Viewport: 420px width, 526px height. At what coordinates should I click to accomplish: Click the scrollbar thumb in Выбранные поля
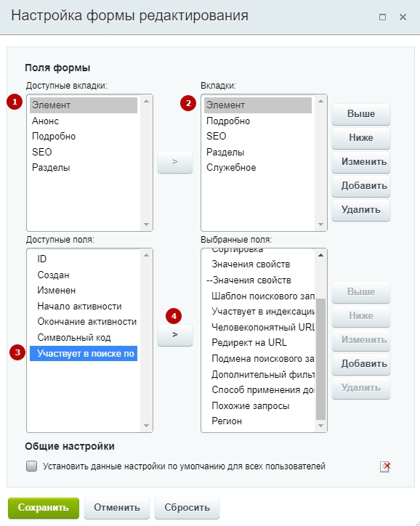click(x=320, y=359)
